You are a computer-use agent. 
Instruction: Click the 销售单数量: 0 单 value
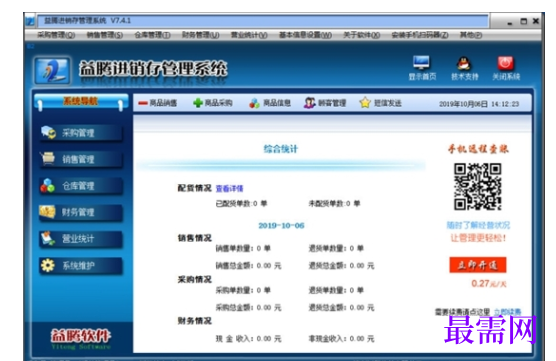click(x=243, y=249)
